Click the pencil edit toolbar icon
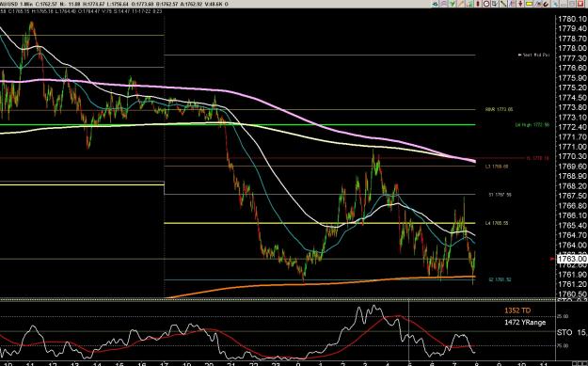The height and width of the screenshot is (366, 588). 538,4
